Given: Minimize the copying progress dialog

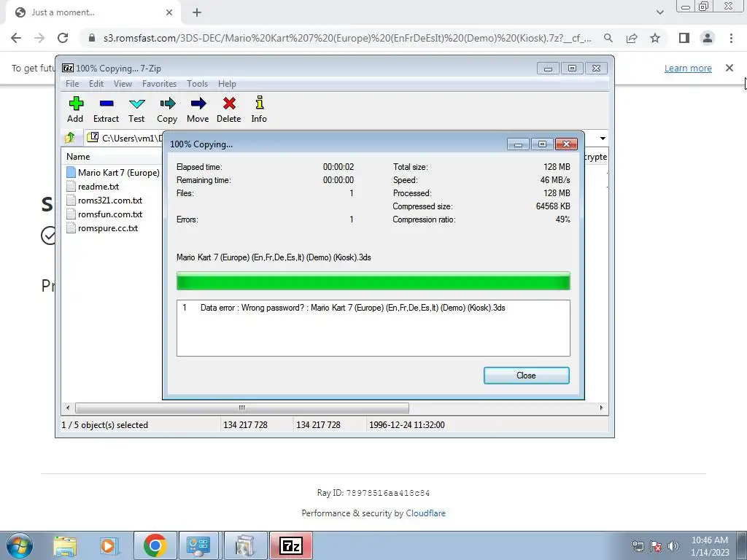Looking at the screenshot, I should (518, 144).
